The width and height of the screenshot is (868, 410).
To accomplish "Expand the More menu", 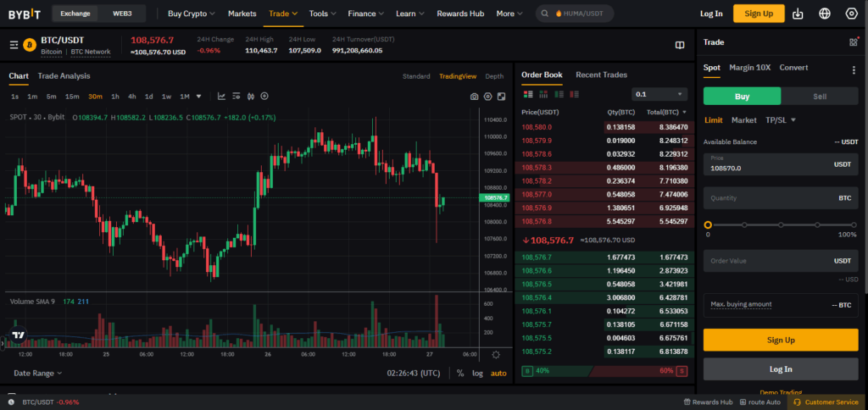I will (x=509, y=14).
